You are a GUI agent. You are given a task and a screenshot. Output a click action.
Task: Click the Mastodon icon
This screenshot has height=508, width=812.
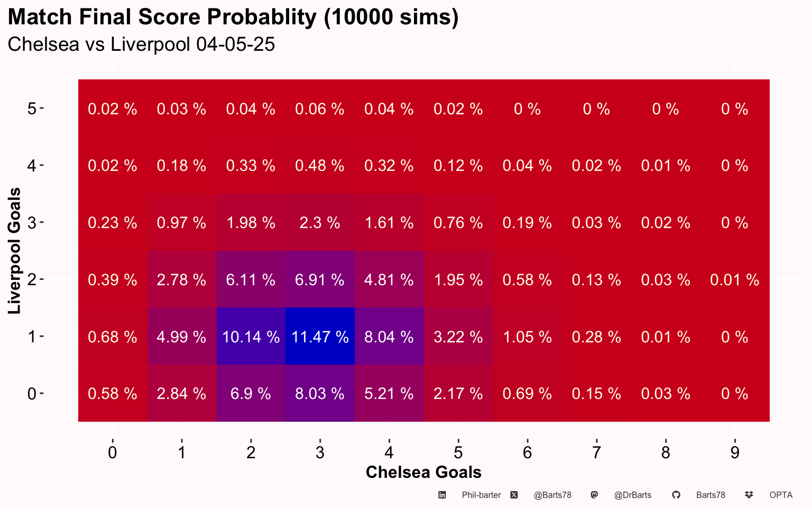pos(594,495)
